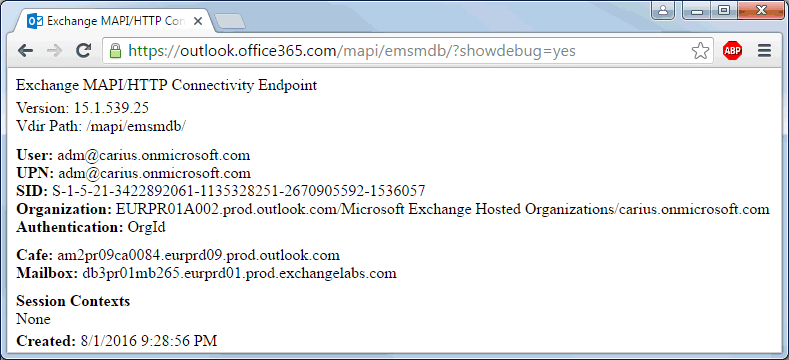789x360 pixels.
Task: Open the Adblock Plus extension icon
Action: 732,51
